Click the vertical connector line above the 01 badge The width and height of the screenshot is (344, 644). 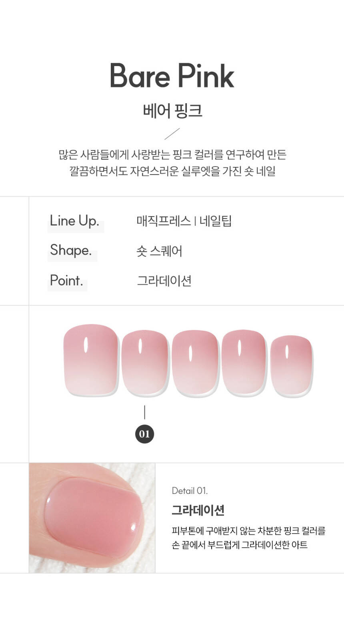[x=144, y=412]
